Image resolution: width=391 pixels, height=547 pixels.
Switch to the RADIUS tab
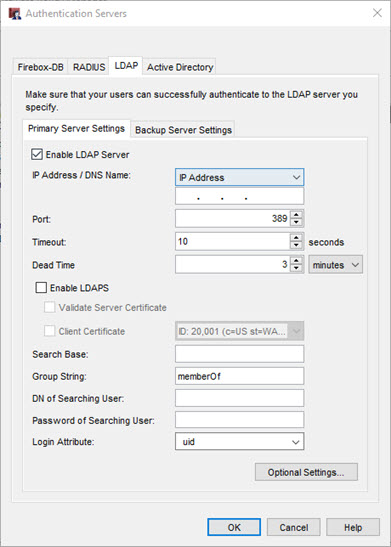[x=89, y=67]
